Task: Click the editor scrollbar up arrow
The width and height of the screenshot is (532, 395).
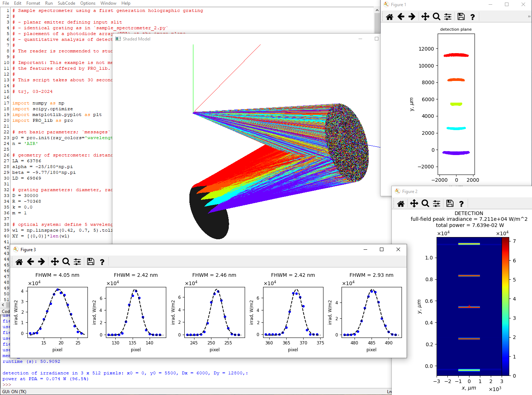Action: 377,10
